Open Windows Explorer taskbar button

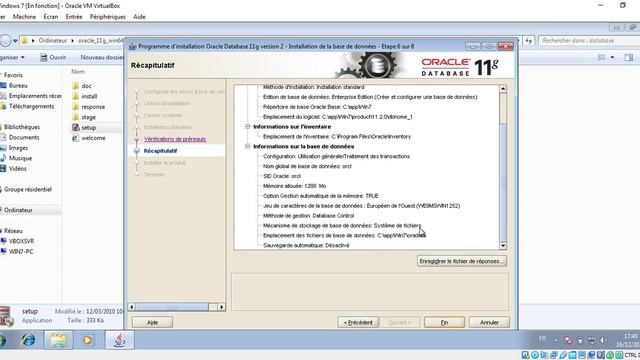click(x=58, y=340)
